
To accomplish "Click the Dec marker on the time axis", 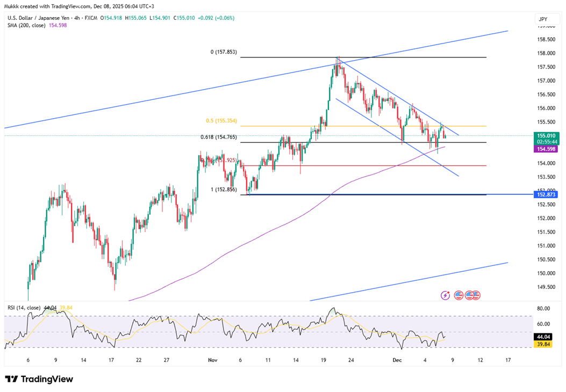I will pos(397,360).
